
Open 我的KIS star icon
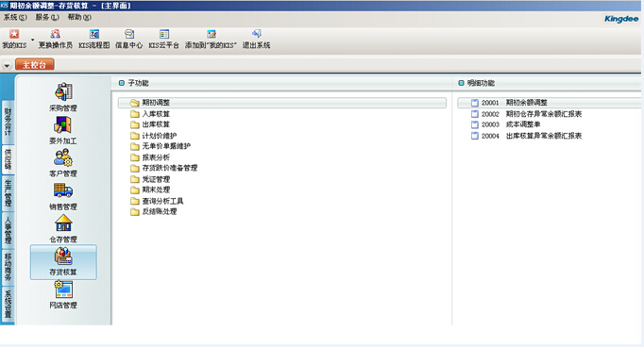[14, 34]
